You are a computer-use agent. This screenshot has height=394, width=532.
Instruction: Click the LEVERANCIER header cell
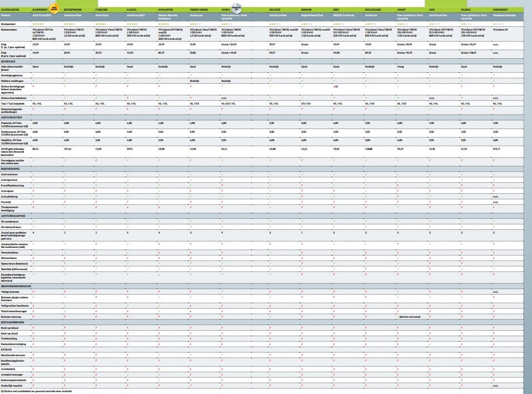pos(10,10)
